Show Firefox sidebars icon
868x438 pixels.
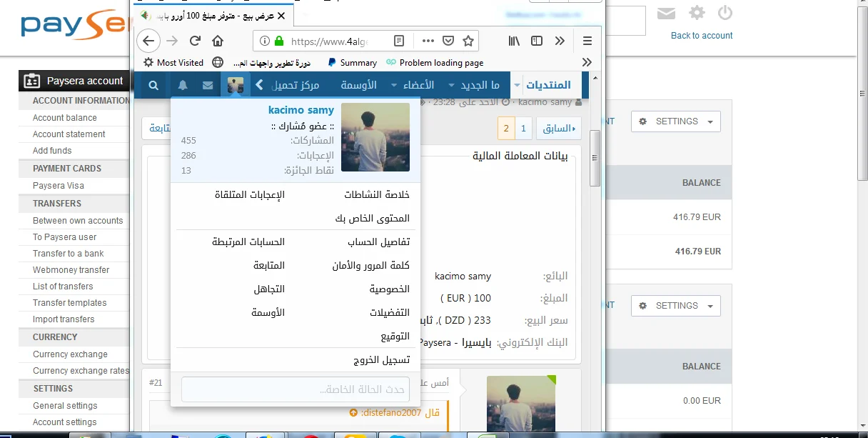(537, 41)
